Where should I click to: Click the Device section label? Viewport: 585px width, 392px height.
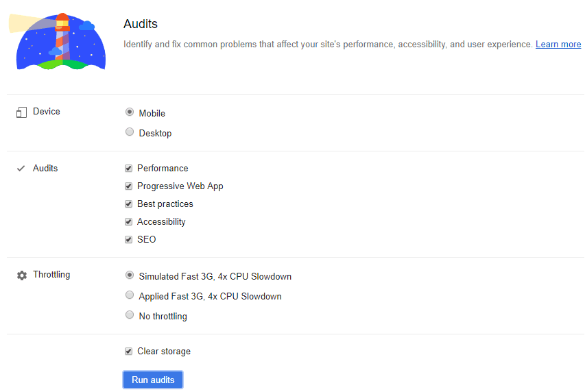pos(47,112)
